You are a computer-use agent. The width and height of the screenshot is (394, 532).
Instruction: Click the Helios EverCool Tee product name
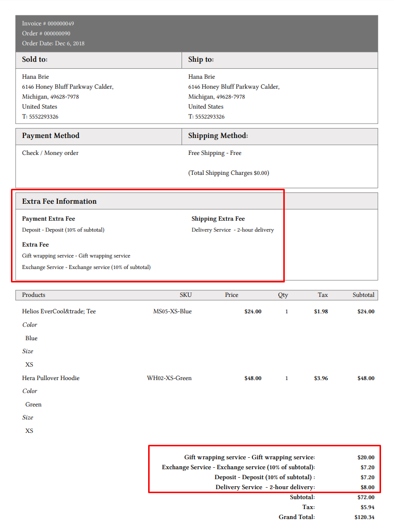click(59, 311)
